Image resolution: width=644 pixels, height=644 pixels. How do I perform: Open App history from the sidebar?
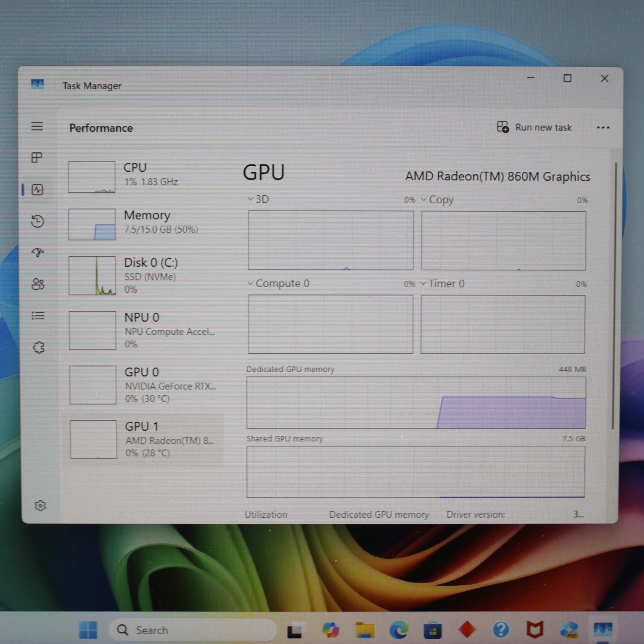click(38, 221)
